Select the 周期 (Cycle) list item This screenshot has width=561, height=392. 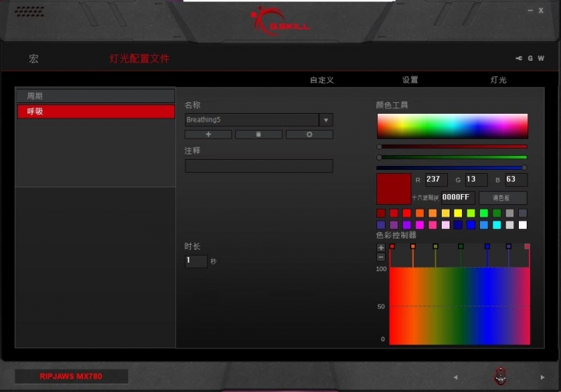(x=96, y=96)
